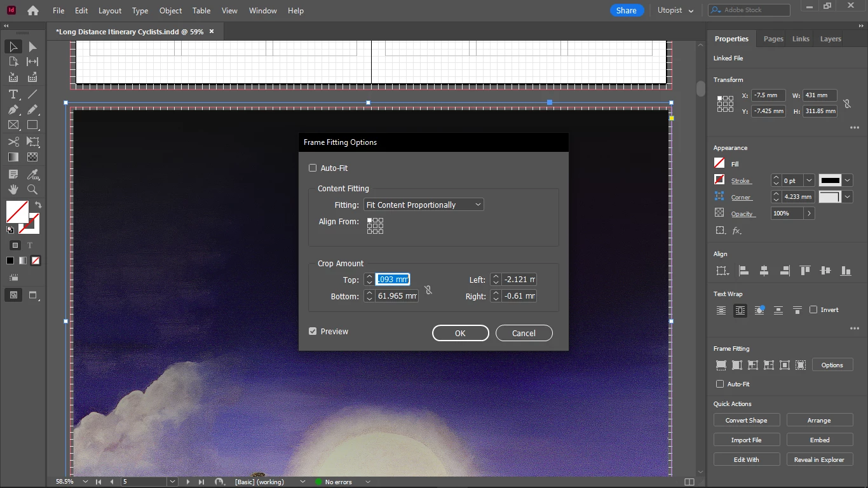Select the Line tool
868x488 pixels.
click(32, 94)
